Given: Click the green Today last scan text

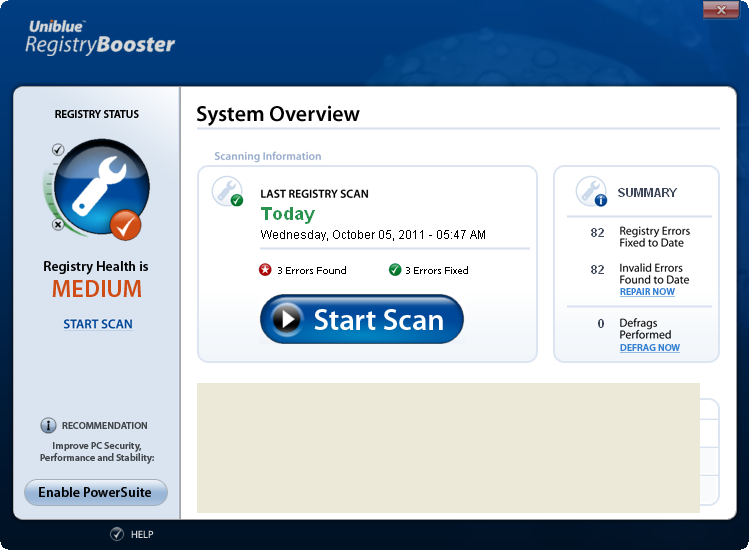Looking at the screenshot, I should pos(287,214).
